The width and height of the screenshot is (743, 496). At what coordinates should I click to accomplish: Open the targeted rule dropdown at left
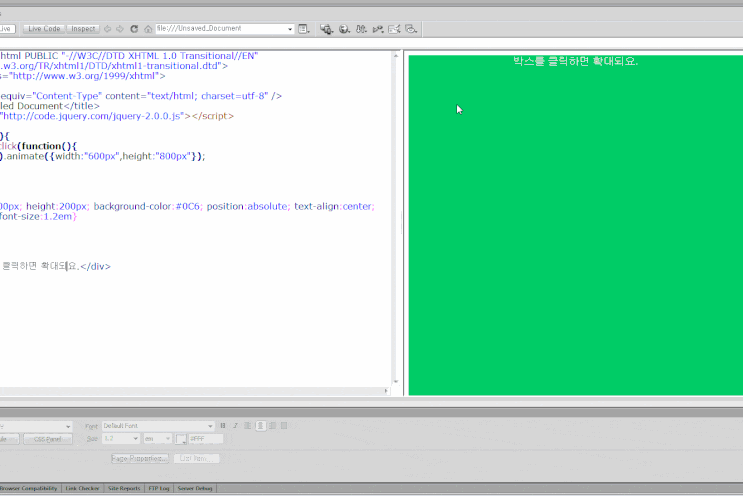coord(36,426)
